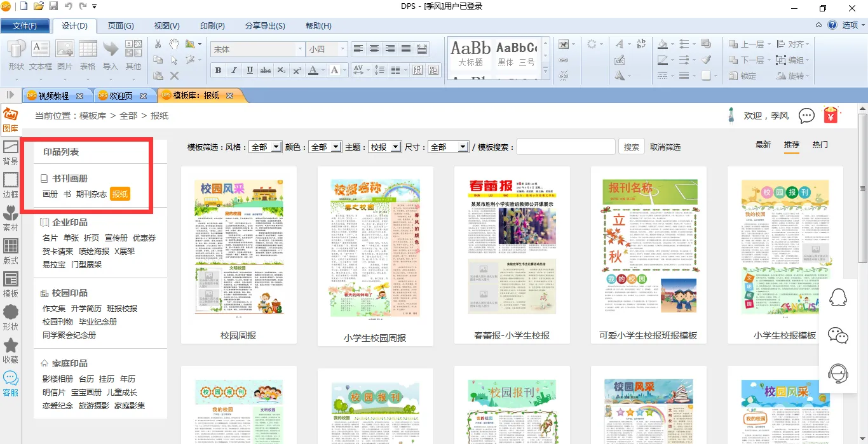
Task: Switch to the 页面(G) ribbon tab
Action: [121, 26]
